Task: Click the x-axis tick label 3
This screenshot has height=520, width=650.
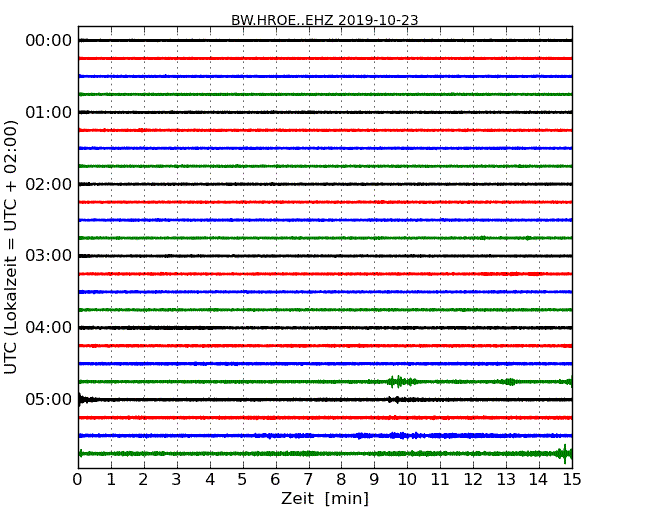Action: click(177, 480)
